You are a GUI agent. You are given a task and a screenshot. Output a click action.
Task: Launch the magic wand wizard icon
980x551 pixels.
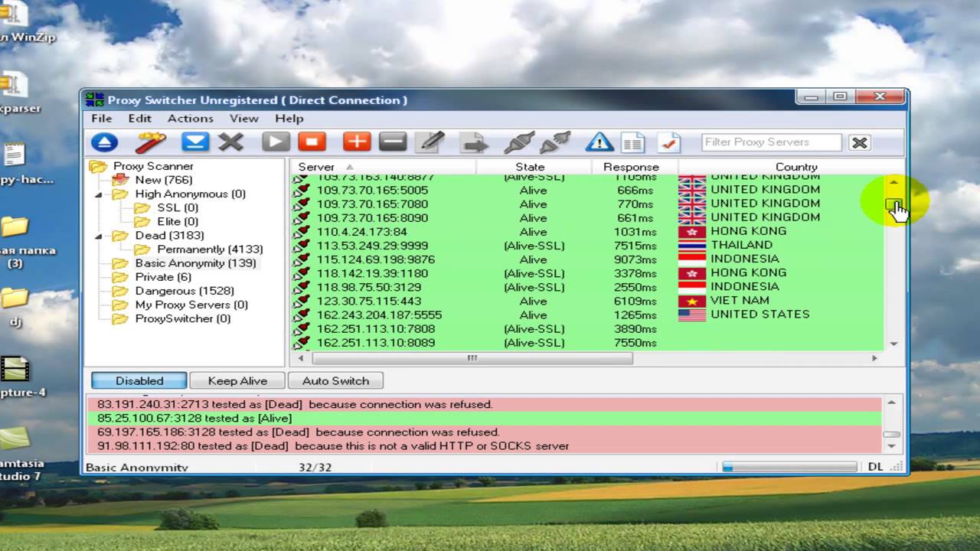pos(151,142)
